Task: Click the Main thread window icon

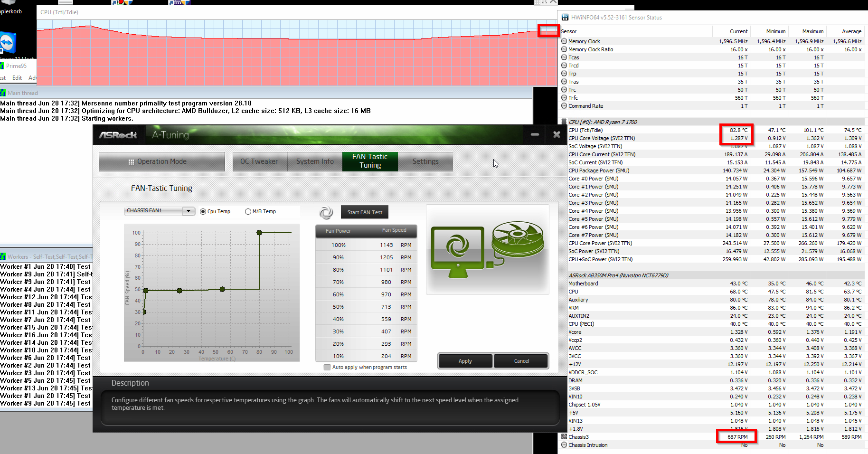Action: tap(3, 93)
